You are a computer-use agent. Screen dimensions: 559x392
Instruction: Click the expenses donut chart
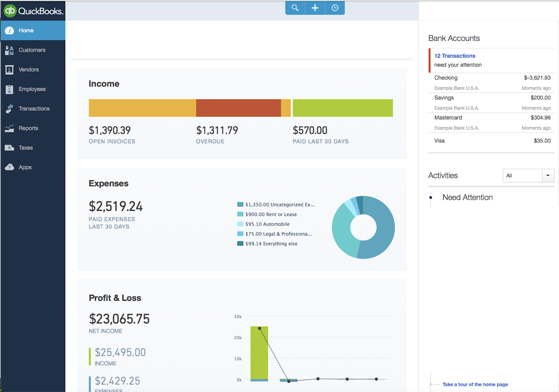pos(363,227)
